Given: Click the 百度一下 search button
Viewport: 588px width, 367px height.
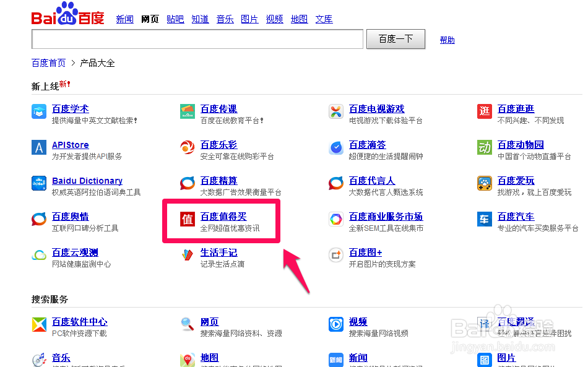Looking at the screenshot, I should coord(396,39).
